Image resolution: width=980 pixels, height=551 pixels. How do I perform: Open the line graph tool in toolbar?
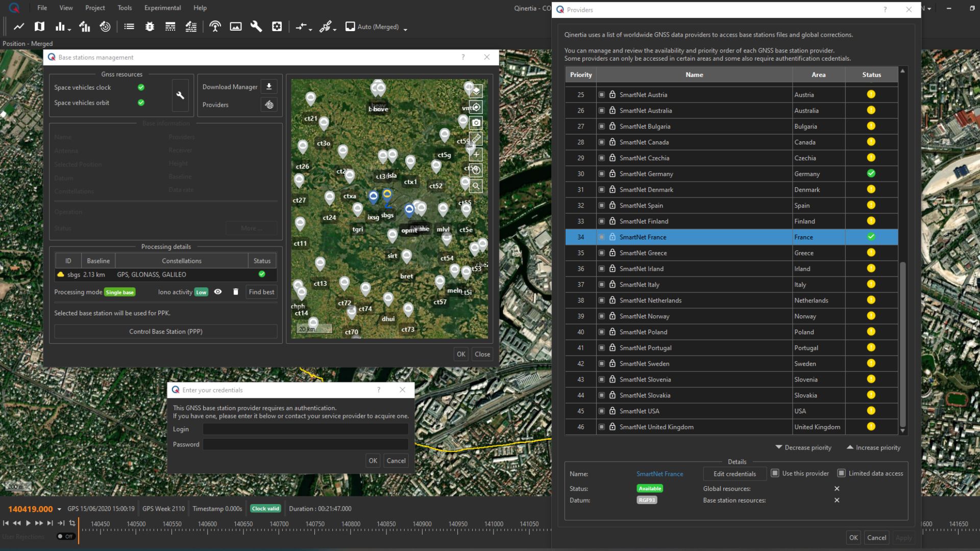(19, 27)
